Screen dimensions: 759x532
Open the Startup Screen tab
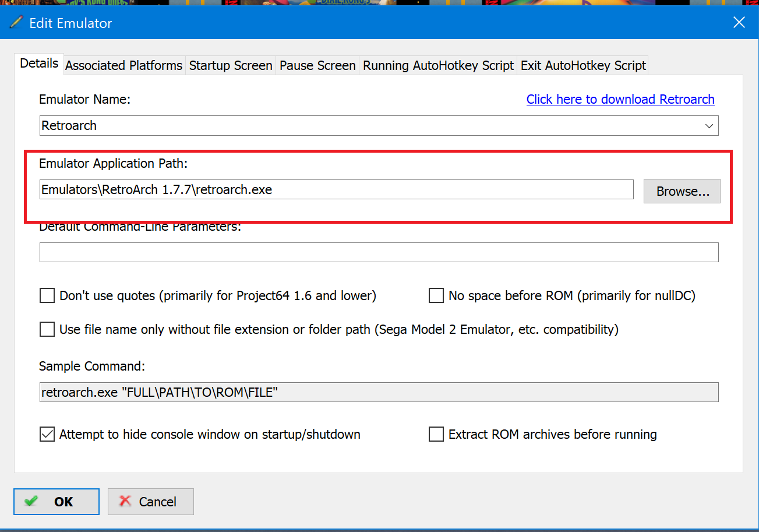pyautogui.click(x=231, y=66)
